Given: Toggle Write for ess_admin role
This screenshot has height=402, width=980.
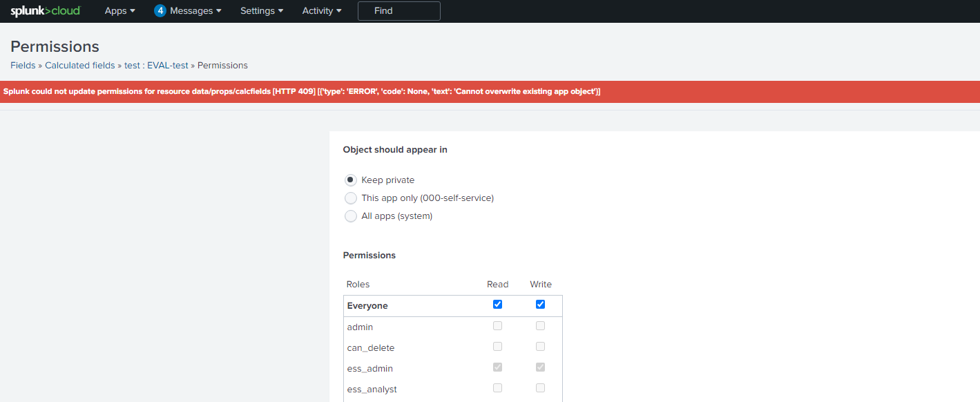Looking at the screenshot, I should pos(540,367).
